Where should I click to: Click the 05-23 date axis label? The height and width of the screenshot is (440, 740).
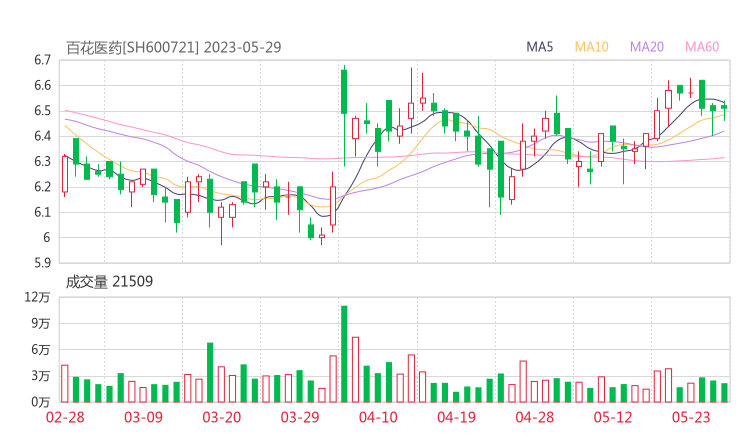coord(691,417)
